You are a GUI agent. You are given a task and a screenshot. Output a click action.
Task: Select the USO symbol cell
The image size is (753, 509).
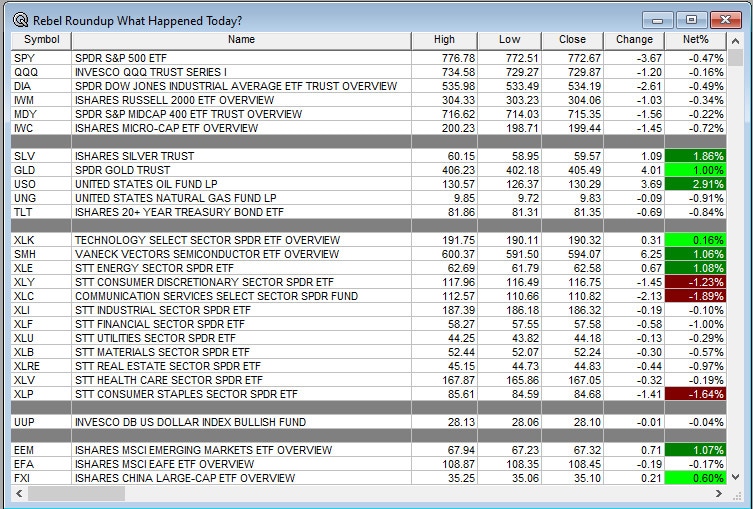(41, 184)
